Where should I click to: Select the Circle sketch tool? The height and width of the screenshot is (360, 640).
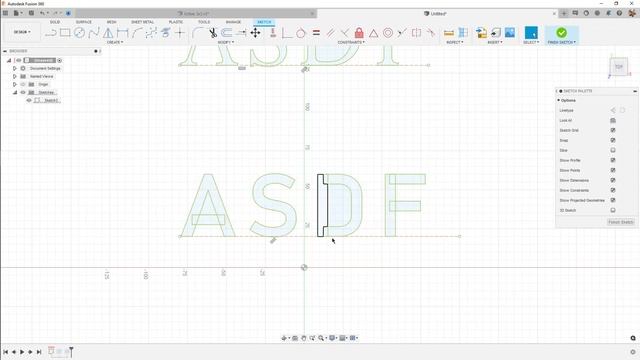pos(80,33)
